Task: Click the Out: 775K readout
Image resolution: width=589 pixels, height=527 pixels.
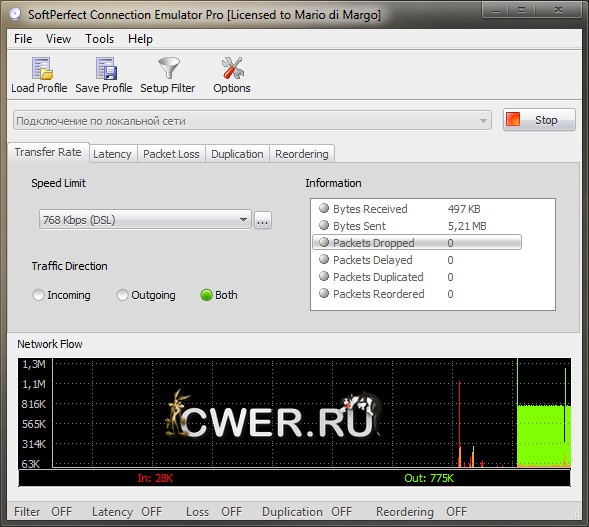Action: pyautogui.click(x=429, y=478)
